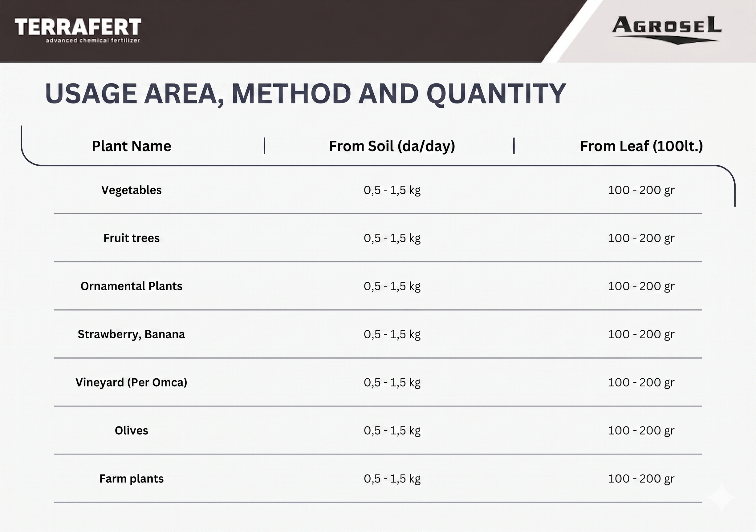Click the leaf quantity for Fruit trees
The image size is (756, 532).
click(641, 238)
